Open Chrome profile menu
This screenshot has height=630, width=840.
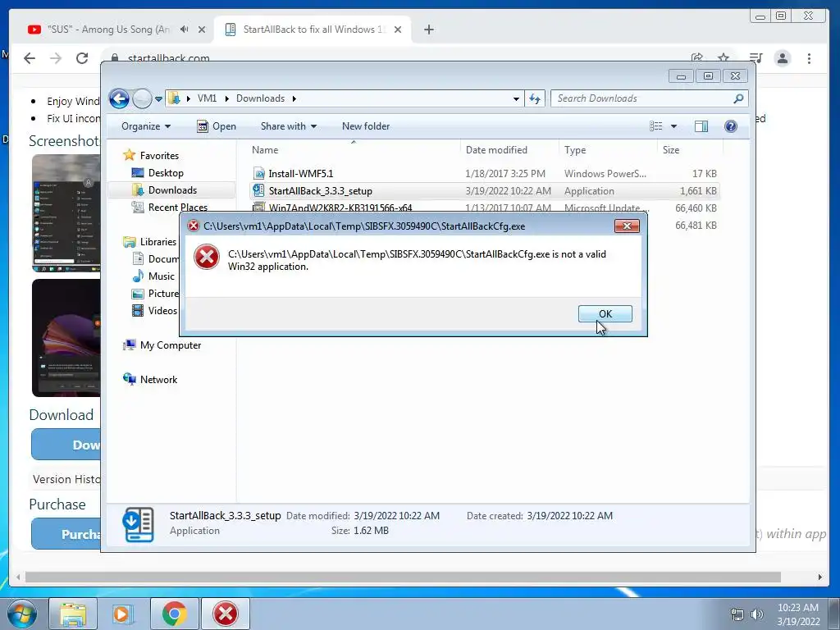(783, 58)
